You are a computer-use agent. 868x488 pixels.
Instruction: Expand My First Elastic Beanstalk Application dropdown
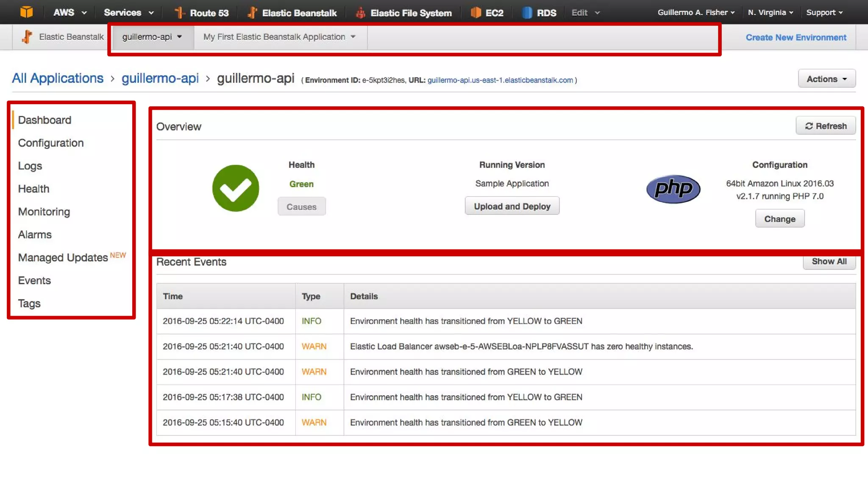pos(279,37)
